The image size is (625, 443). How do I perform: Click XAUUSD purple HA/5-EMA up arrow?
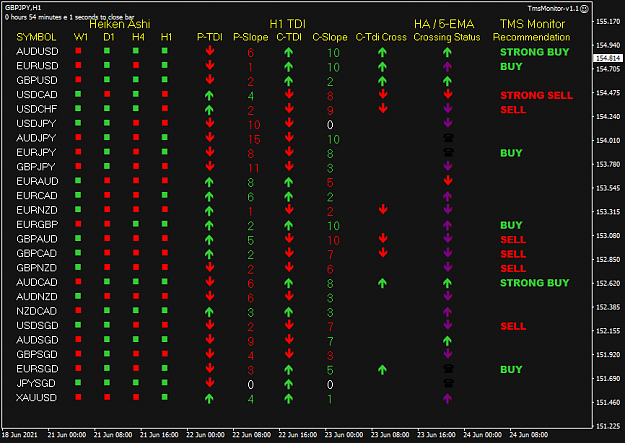447,398
